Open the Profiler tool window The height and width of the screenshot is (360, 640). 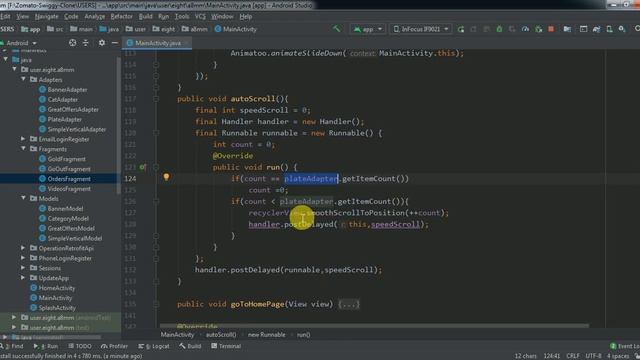pos(114,346)
